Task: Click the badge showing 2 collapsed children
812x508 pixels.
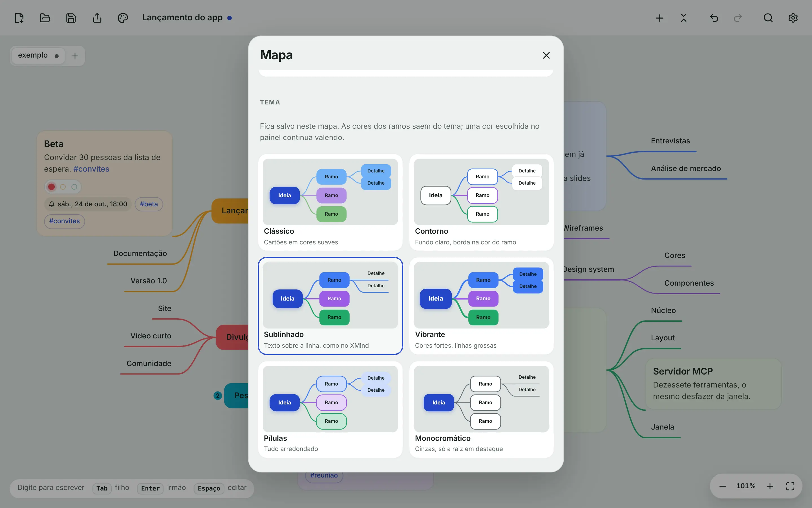Action: 217,395
